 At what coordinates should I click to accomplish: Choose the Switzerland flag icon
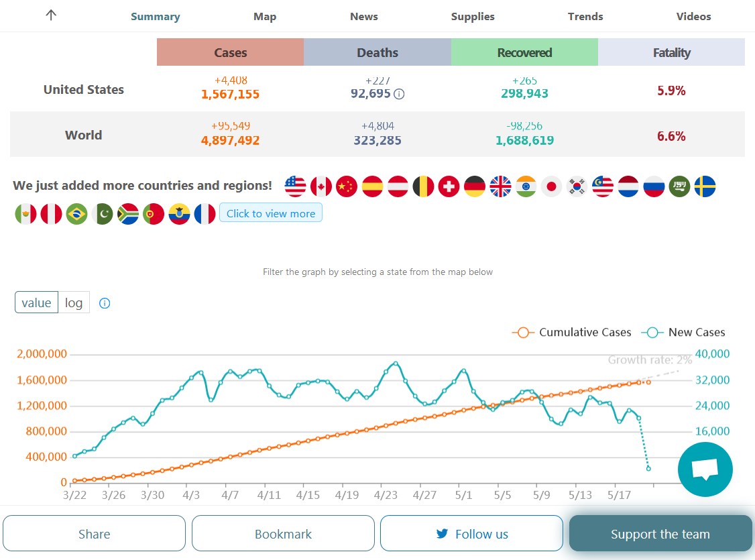[x=449, y=186]
